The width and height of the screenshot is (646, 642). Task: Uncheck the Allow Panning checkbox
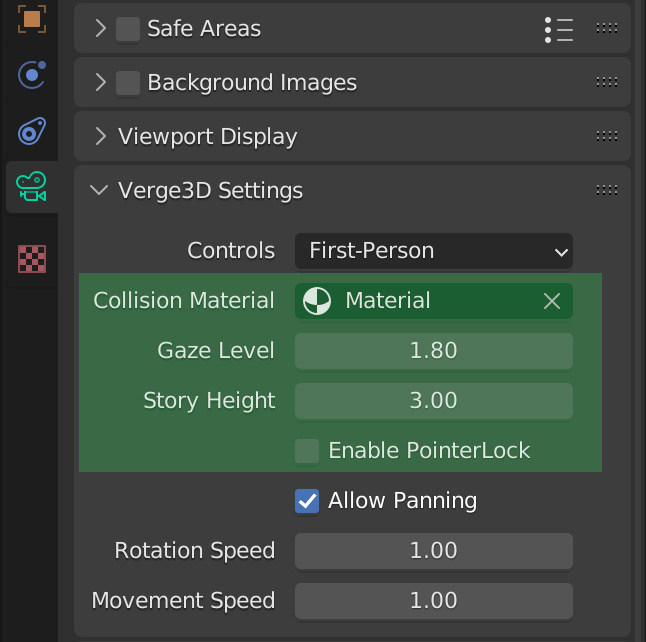tap(307, 501)
